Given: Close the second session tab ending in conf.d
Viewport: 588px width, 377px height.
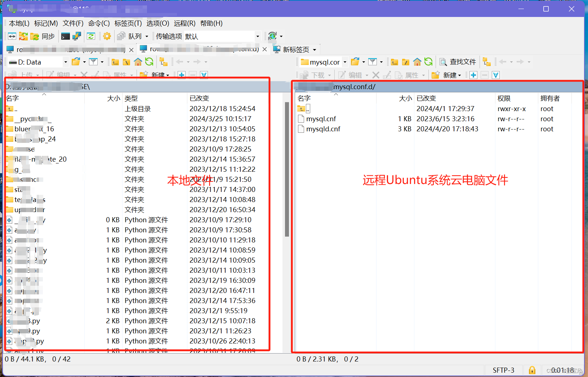Looking at the screenshot, I should tap(264, 49).
